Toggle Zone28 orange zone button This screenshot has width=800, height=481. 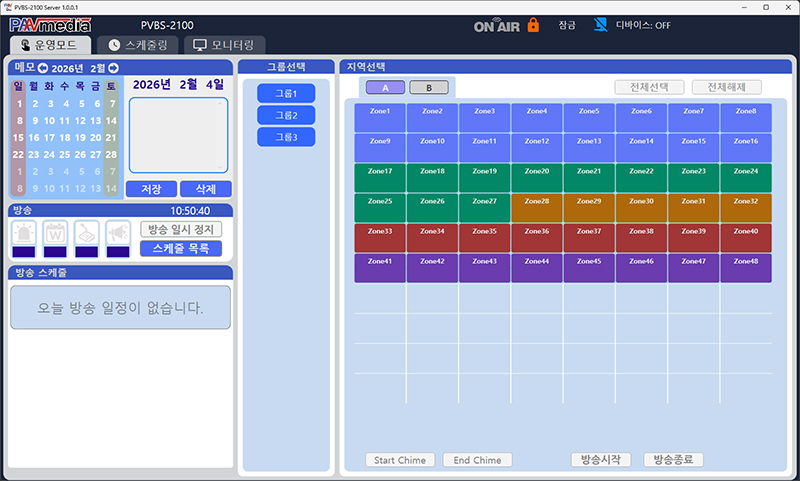click(536, 208)
